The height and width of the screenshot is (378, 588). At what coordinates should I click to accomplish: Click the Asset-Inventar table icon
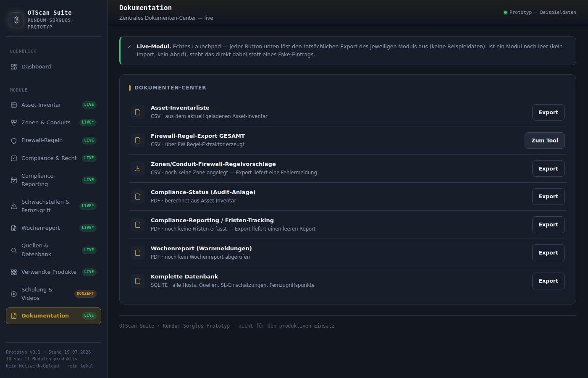click(x=14, y=105)
